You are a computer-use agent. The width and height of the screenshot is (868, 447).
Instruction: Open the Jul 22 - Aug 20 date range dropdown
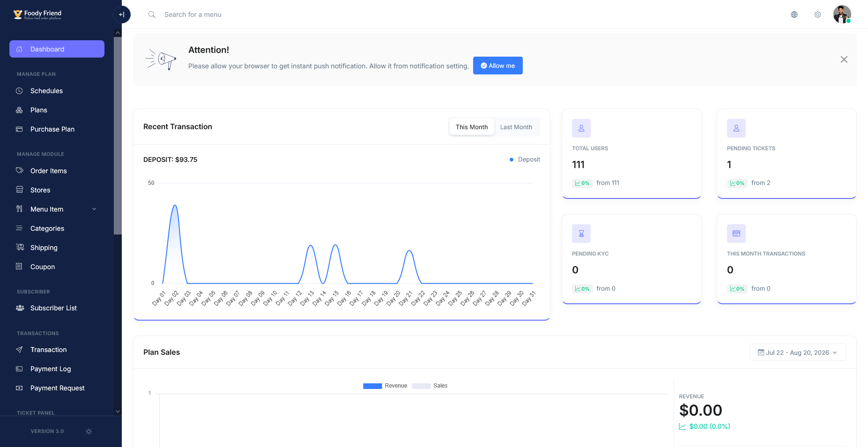coord(798,352)
